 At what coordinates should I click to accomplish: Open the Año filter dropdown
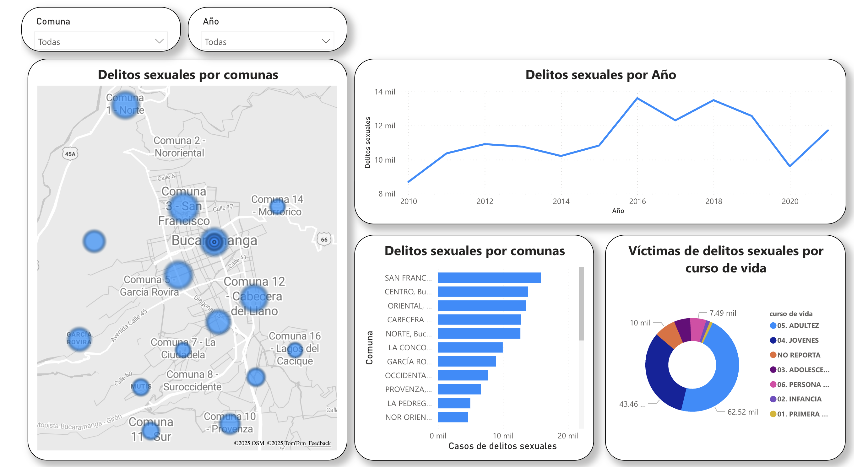(324, 41)
